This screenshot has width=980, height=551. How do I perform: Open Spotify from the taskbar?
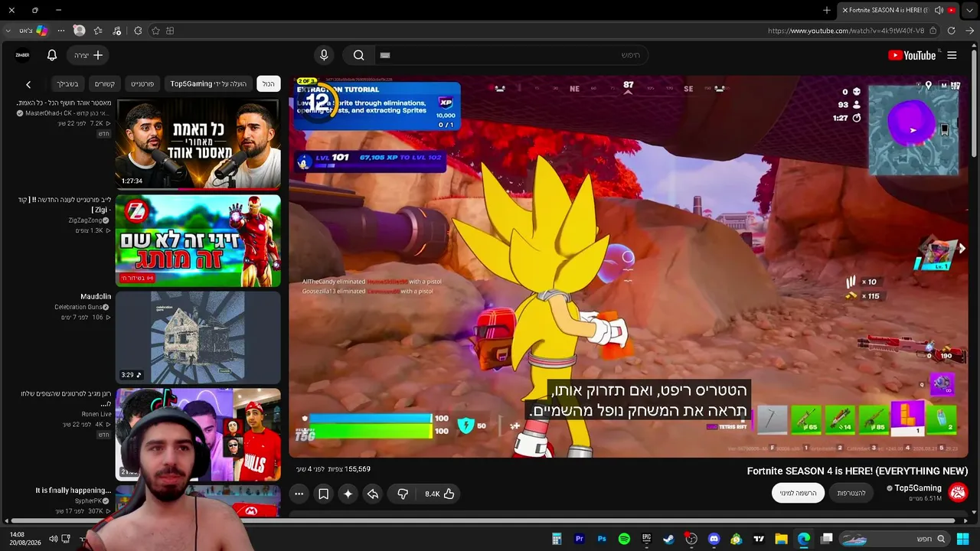click(x=624, y=539)
